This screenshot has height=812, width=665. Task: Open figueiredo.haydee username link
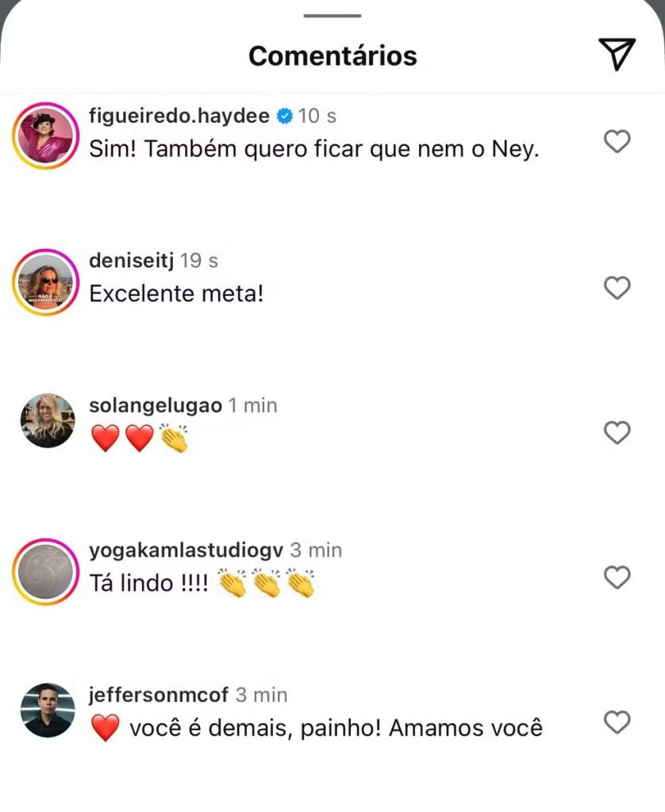179,116
